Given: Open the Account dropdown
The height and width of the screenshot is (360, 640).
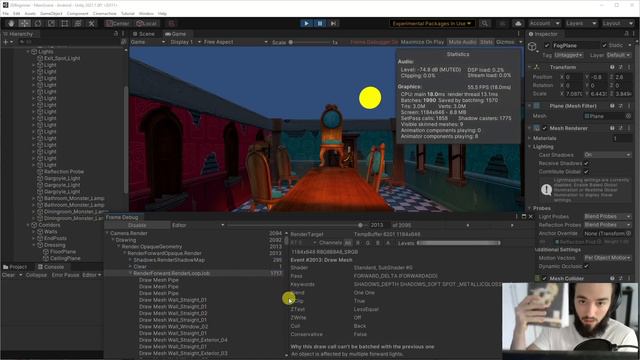Looking at the screenshot, I should click(544, 24).
